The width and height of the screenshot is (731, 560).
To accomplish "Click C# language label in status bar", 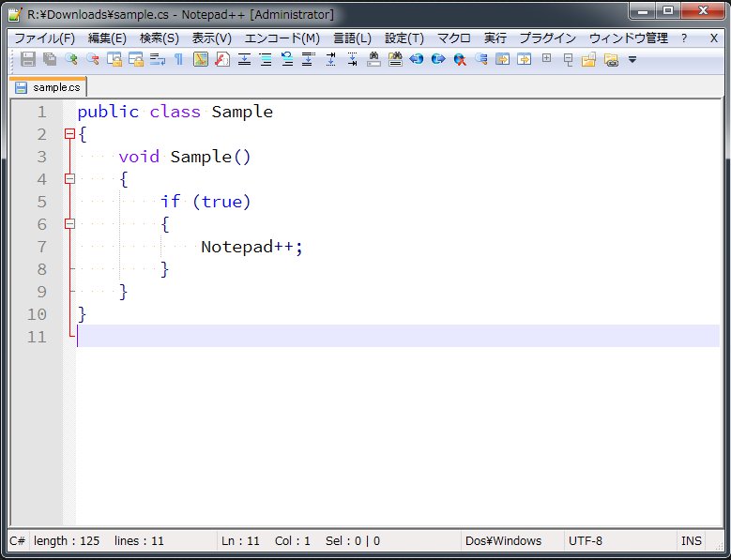I will 17,541.
